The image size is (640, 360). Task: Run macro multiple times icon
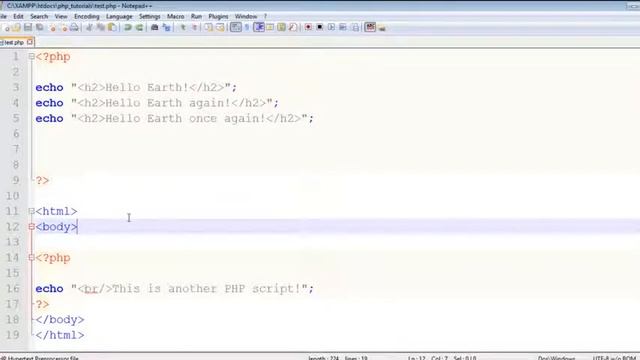coord(343,28)
